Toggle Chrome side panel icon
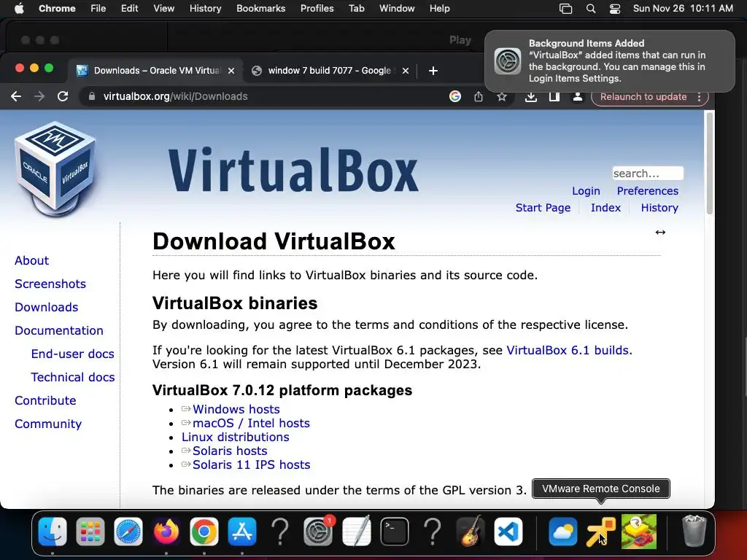Viewport: 747px width, 560px height. point(554,97)
